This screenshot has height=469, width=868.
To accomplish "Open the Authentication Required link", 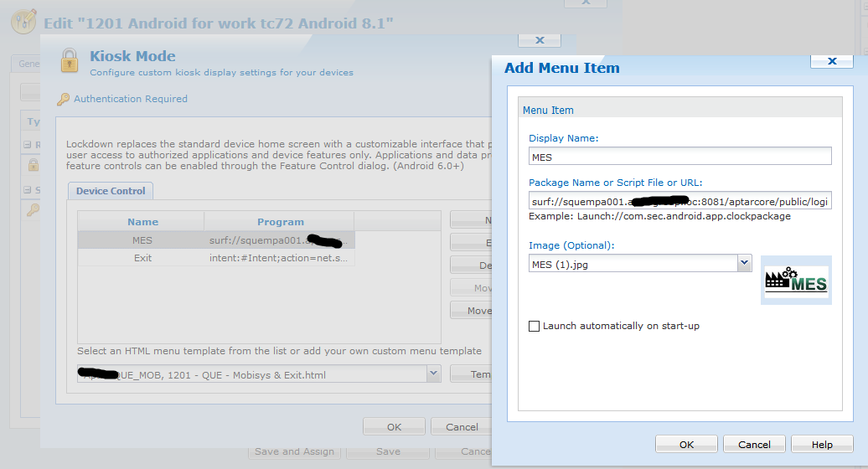I will tap(131, 99).
